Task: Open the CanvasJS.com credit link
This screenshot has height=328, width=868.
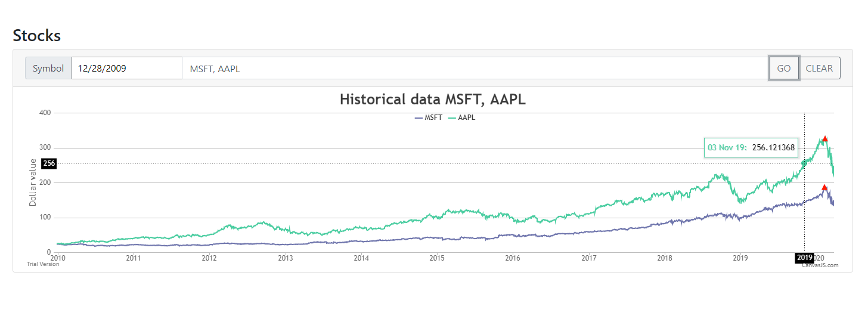Action: (x=820, y=265)
